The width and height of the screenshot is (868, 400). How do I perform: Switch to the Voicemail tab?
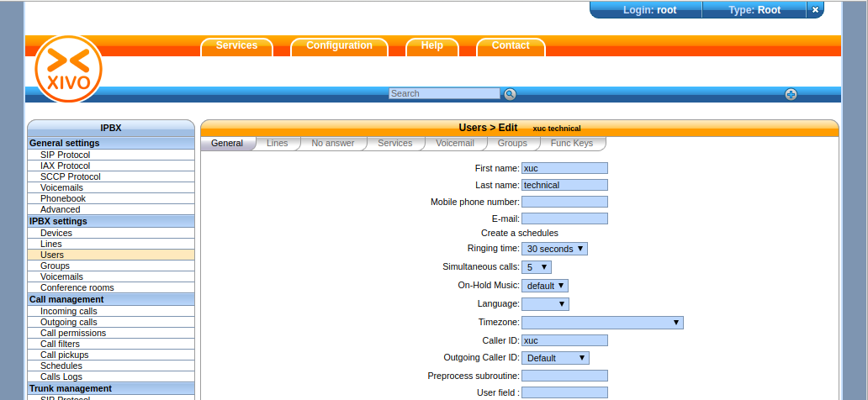454,144
